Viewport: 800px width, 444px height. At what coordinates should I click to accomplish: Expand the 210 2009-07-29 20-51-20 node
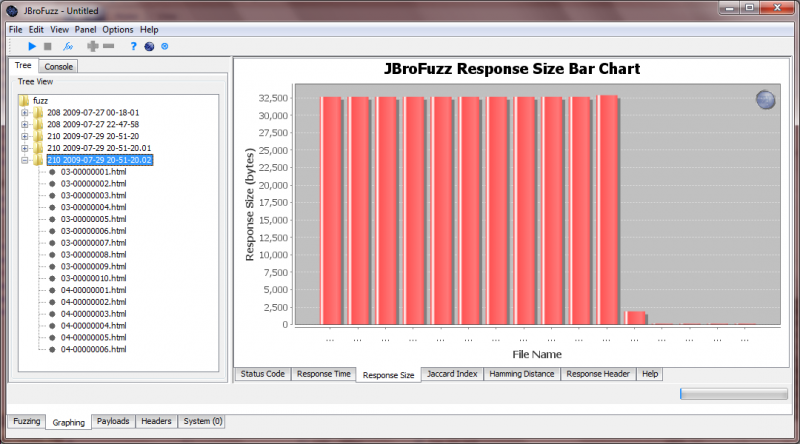pyautogui.click(x=24, y=136)
